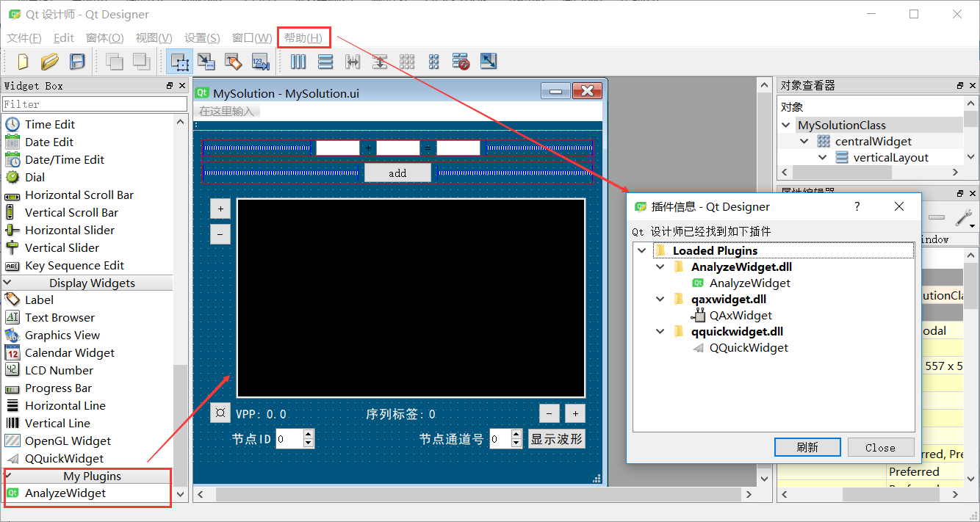Collapse MySolutionClass in object inspector

point(787,126)
